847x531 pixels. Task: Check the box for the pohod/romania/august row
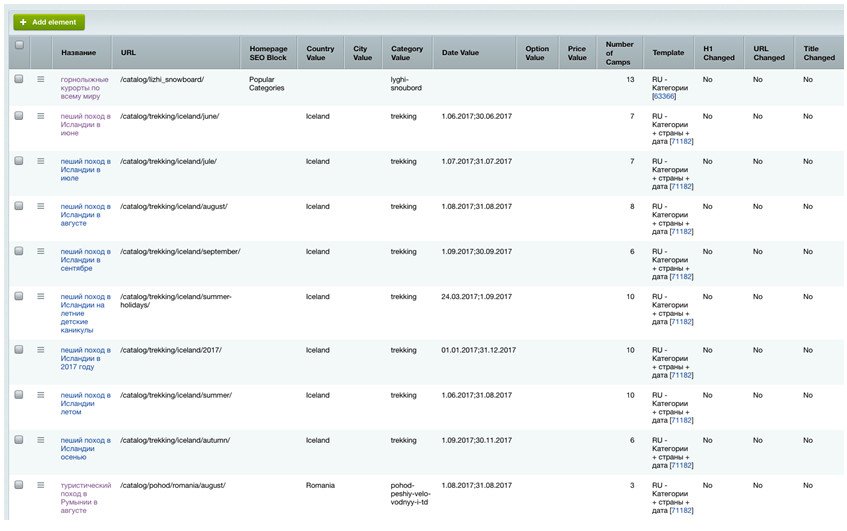click(x=19, y=485)
